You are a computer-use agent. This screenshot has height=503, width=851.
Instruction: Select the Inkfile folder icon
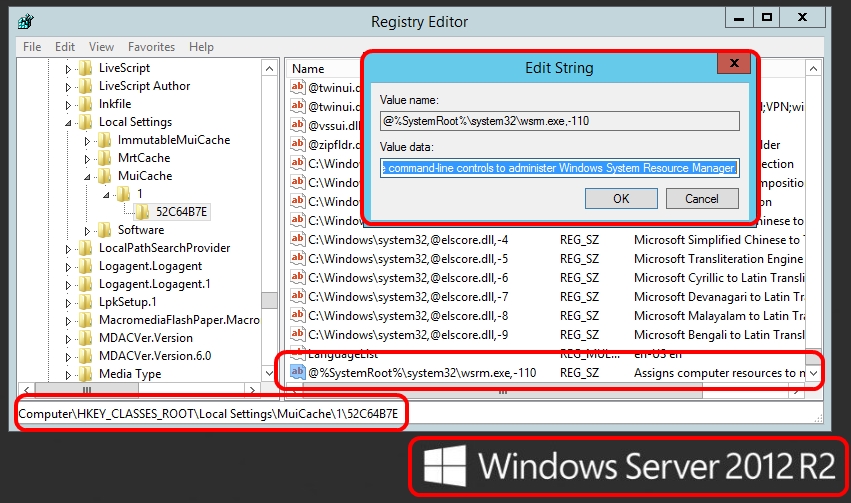[86, 104]
